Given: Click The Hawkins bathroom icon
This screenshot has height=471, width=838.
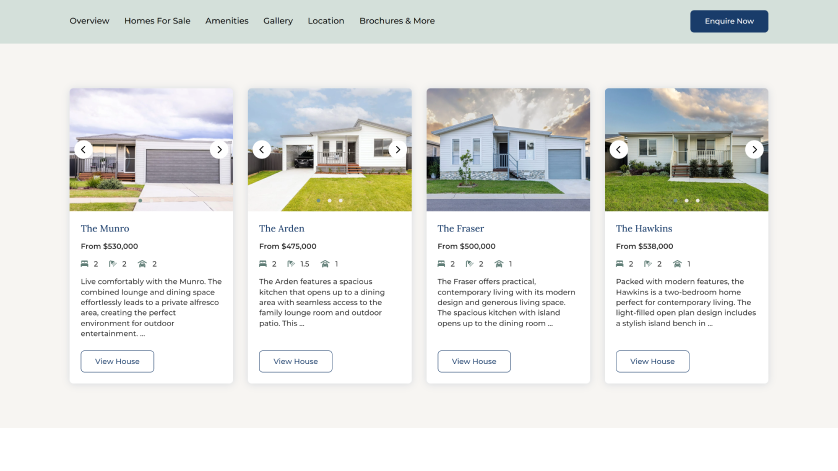Looking at the screenshot, I should tap(648, 264).
